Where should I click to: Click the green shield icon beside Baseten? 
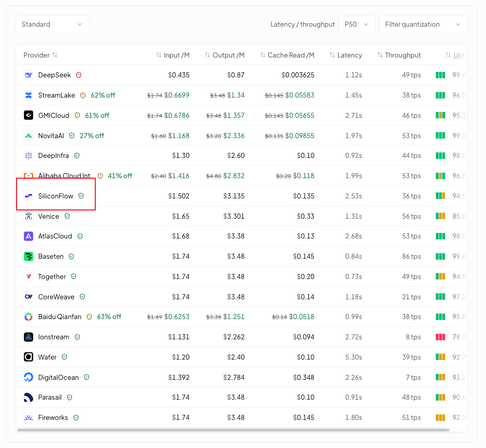pos(71,256)
